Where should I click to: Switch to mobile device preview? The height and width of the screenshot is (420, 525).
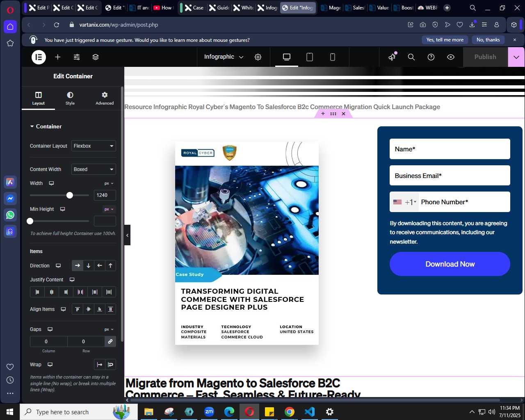[333, 57]
